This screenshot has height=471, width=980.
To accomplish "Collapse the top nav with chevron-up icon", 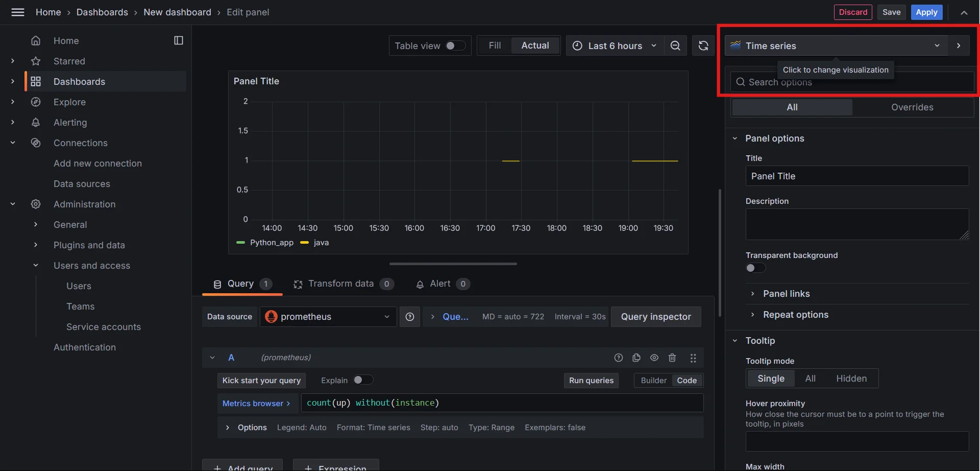I will click(964, 12).
